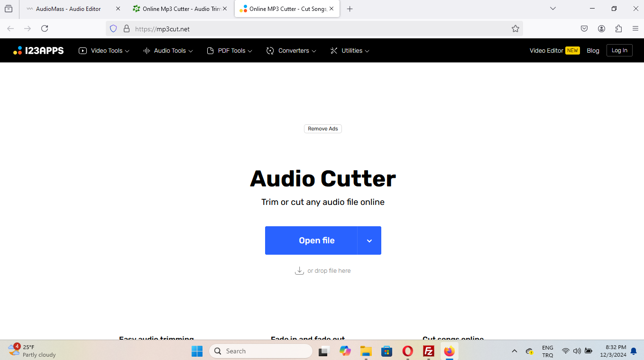Open the Firefox account profile icon
644x360 pixels.
601,29
